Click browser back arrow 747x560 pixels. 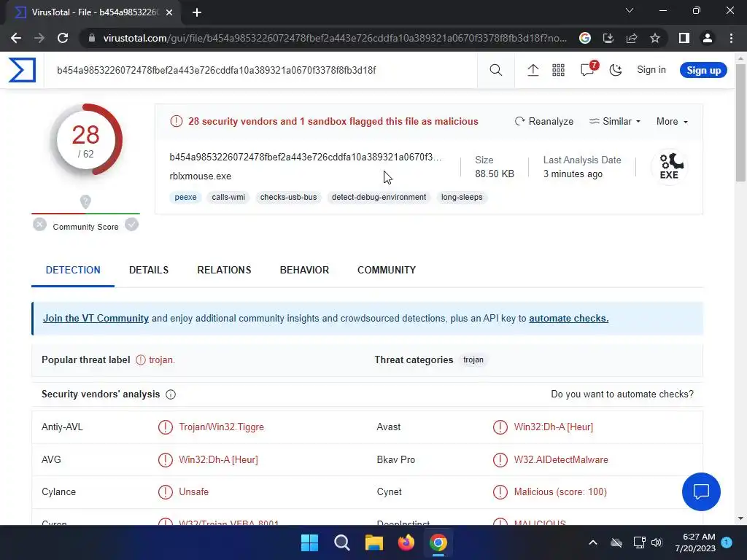[16, 38]
